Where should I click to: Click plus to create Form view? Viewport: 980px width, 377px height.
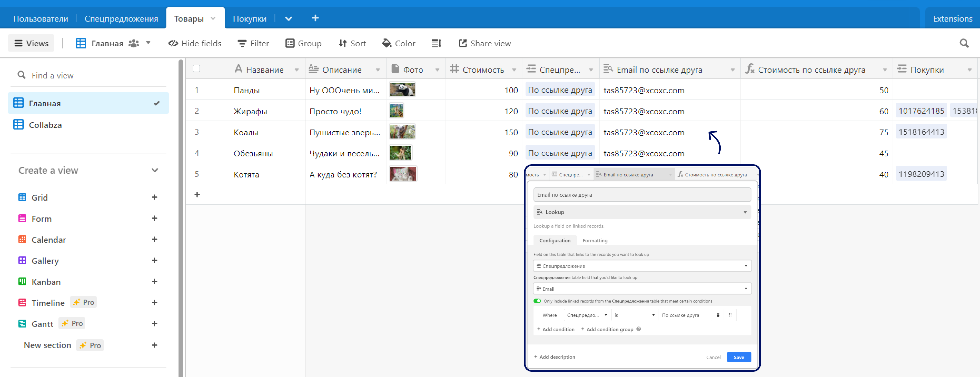point(155,218)
